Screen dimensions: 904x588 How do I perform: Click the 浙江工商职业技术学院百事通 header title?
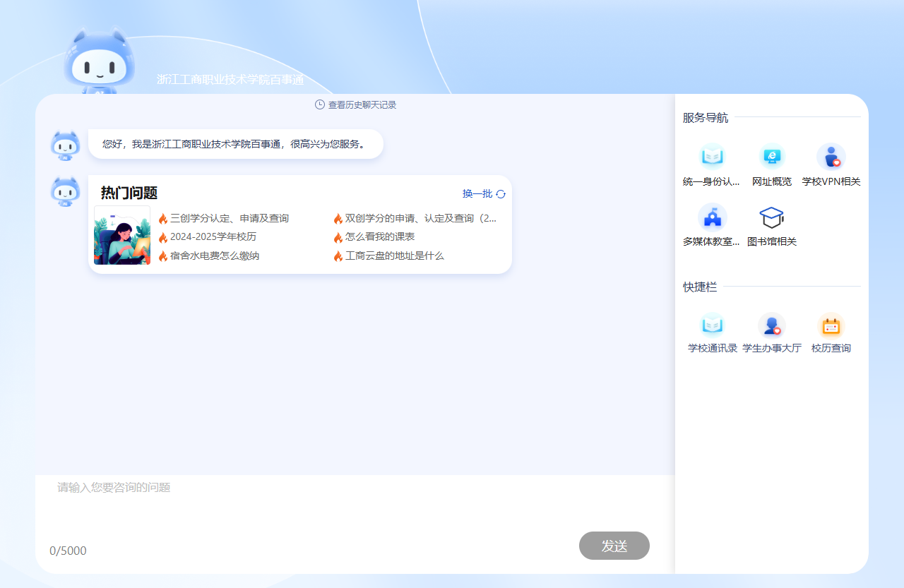click(x=230, y=80)
